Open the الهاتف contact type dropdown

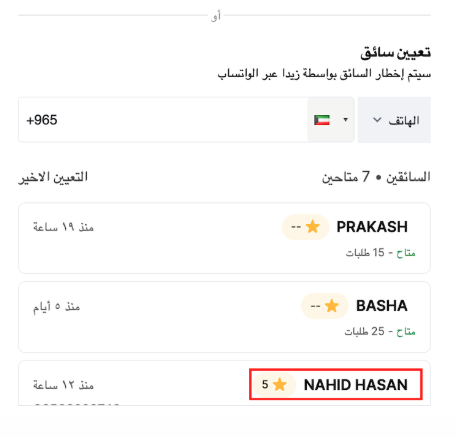(394, 120)
